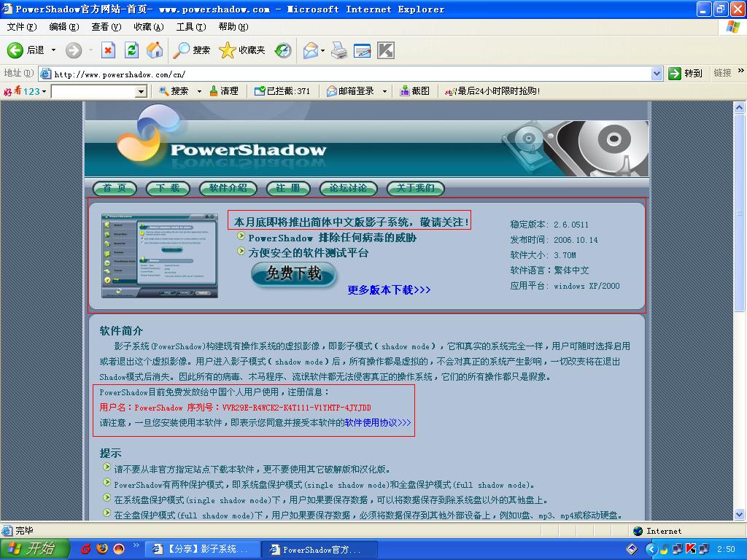Screen dimensions: 747x560
Task: Open the 工具(T) menu
Action: [x=191, y=27]
